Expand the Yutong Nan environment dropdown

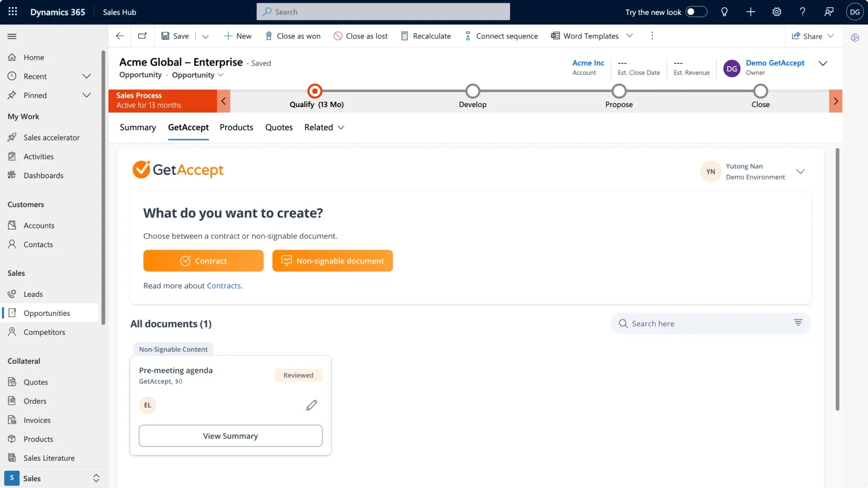[x=800, y=172]
